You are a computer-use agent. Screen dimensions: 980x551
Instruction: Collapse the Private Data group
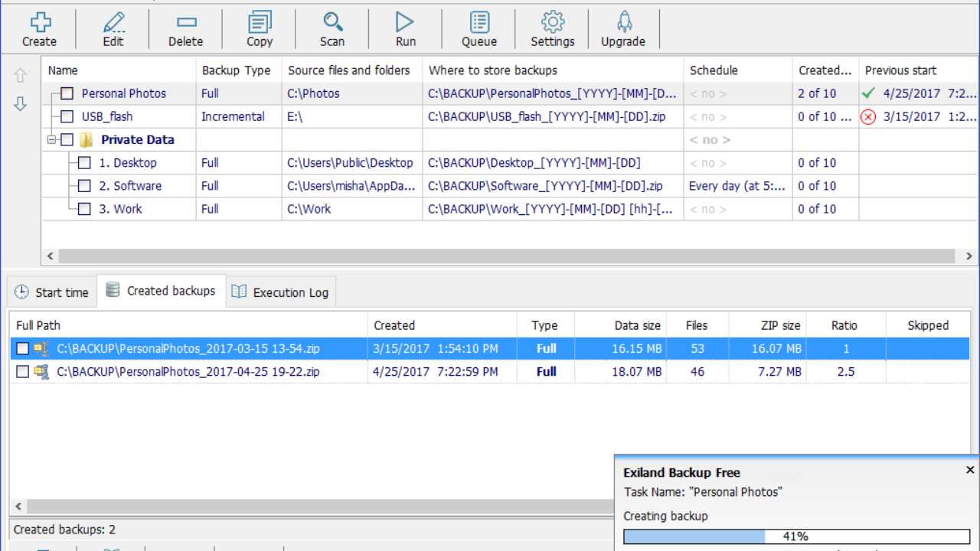51,139
